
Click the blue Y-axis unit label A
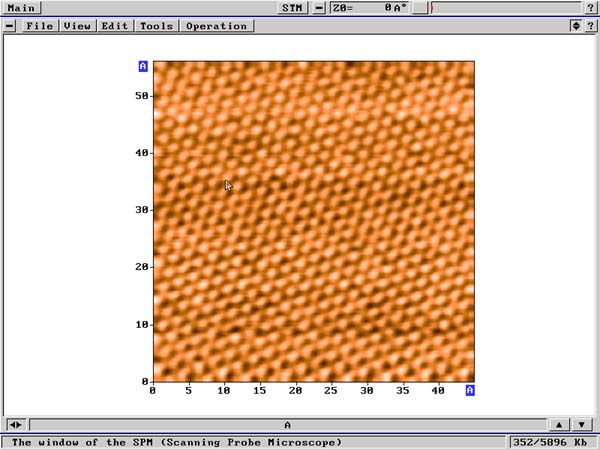(143, 67)
